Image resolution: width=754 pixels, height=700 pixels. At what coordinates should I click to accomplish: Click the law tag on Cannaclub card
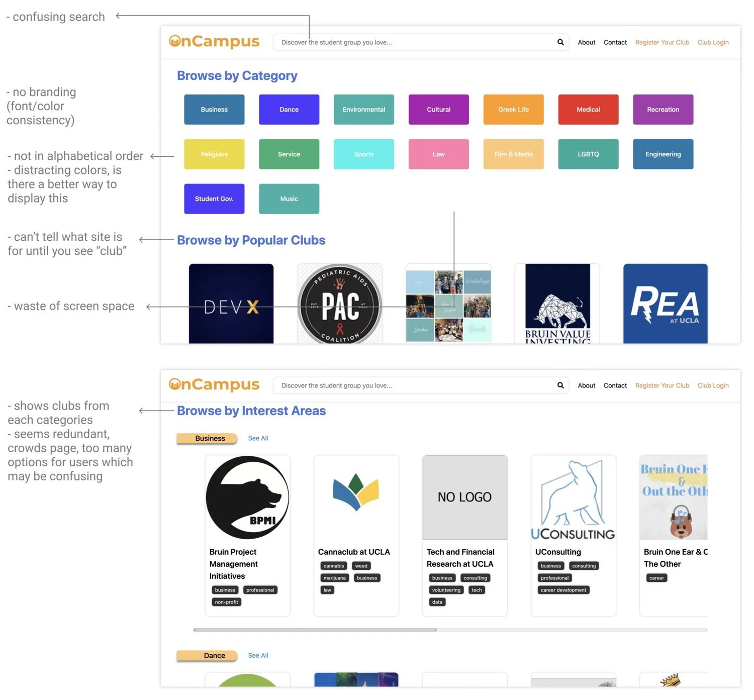(327, 590)
